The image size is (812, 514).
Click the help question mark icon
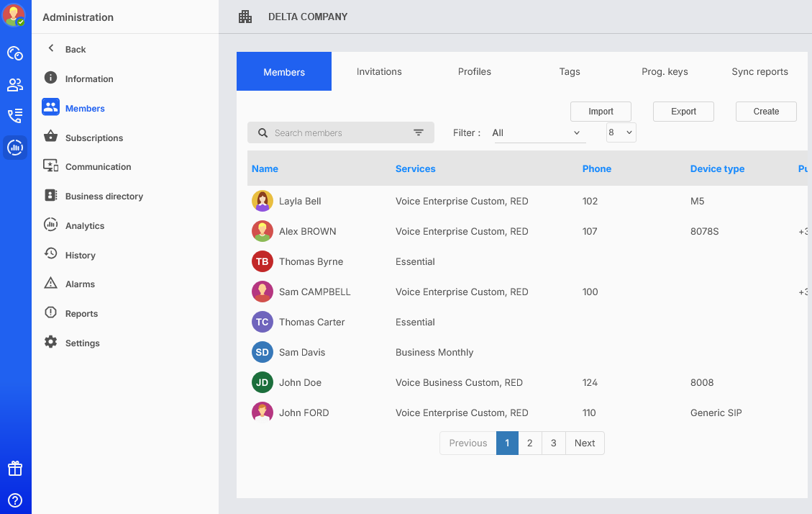pos(15,500)
